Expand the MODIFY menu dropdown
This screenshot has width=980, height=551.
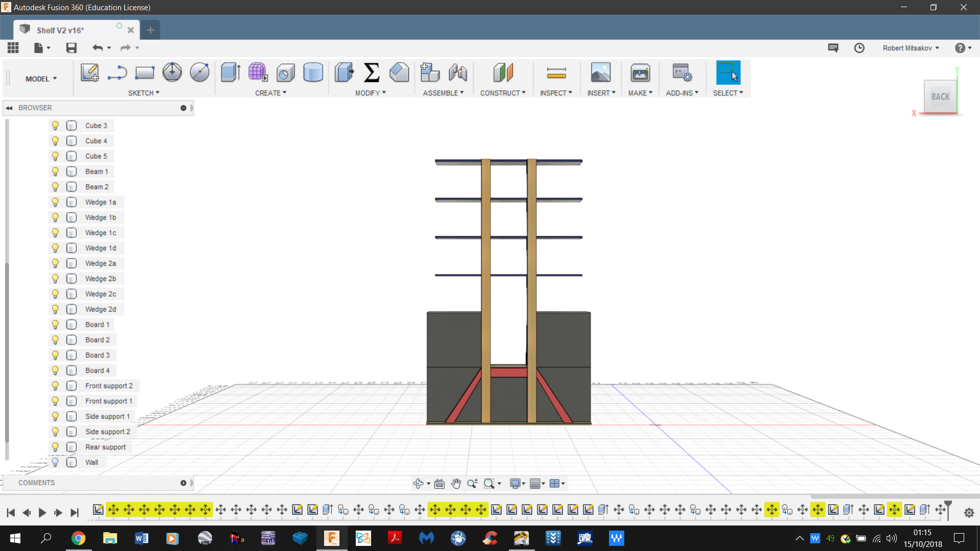point(371,93)
